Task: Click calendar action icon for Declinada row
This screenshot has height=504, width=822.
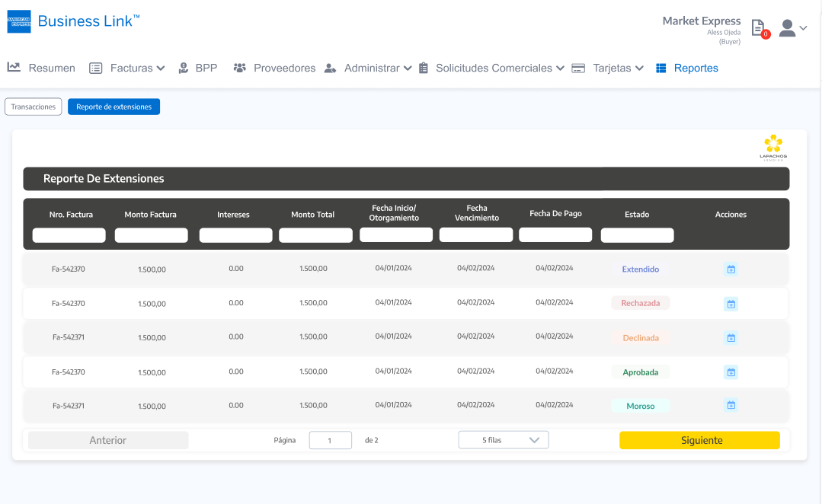Action: point(731,338)
